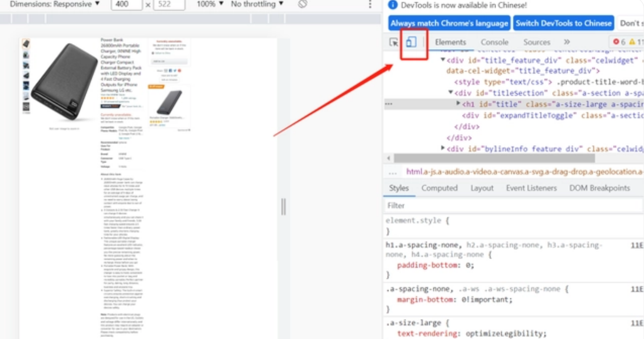The width and height of the screenshot is (644, 339).
Task: Expand the bylineInfo feature div node
Action: click(x=443, y=148)
